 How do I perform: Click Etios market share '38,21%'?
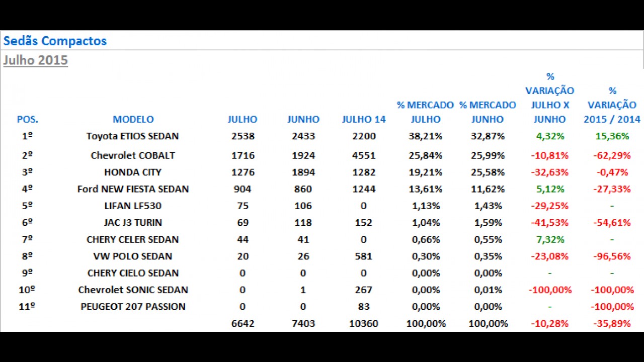[426, 136]
